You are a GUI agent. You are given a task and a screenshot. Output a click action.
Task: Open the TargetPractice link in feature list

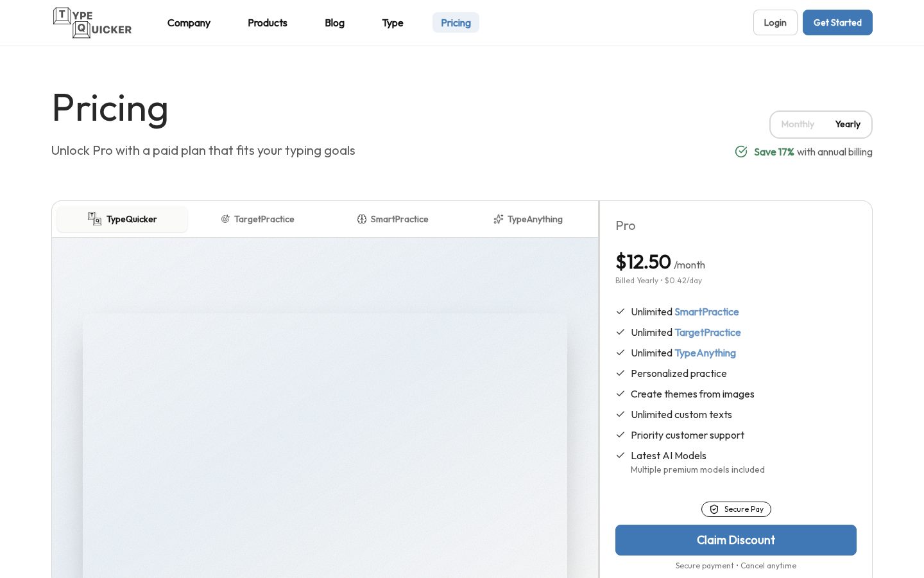pos(708,333)
